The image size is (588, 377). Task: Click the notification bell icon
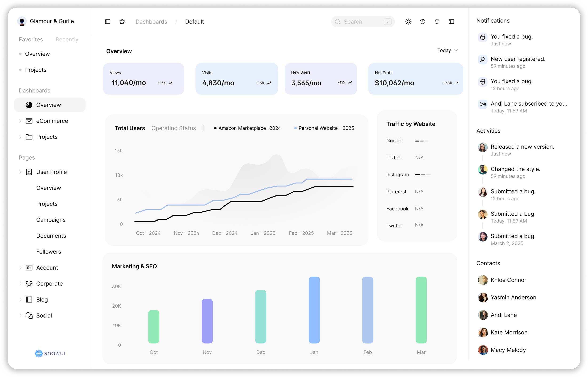(437, 22)
